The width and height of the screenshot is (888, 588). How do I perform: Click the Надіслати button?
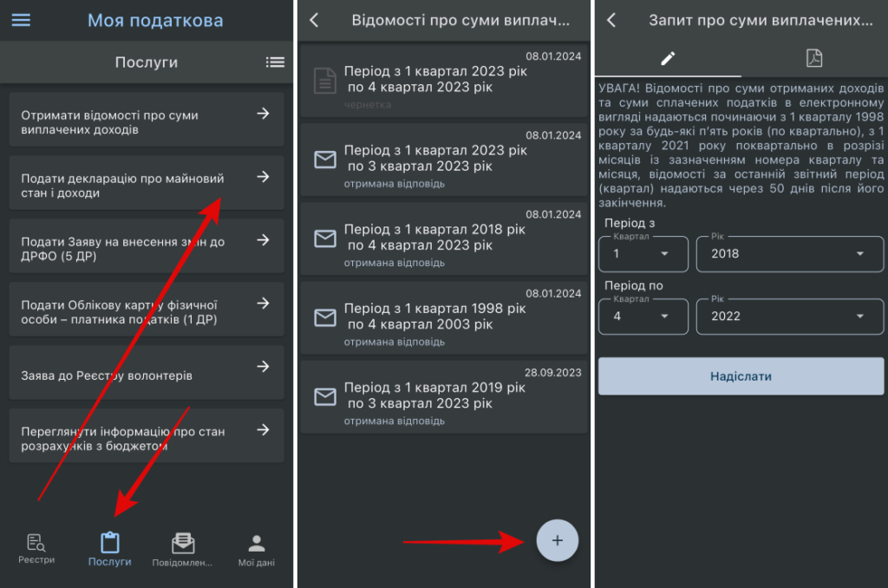[741, 376]
